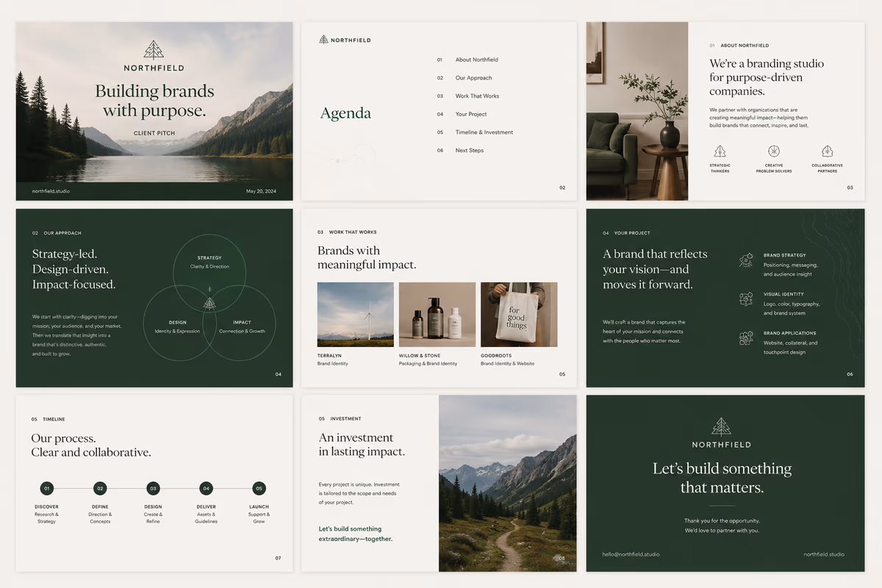This screenshot has width=882, height=588.
Task: Click the 'Positioning, messaging, and audience insight' text
Action: click(791, 270)
